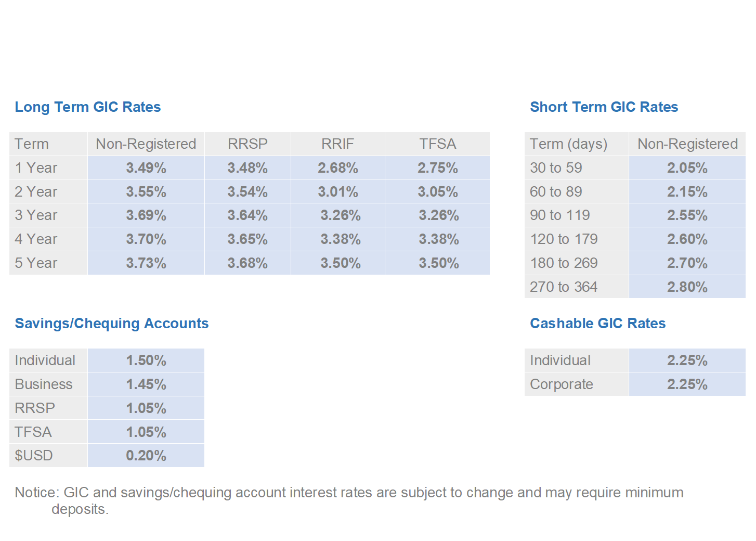Select the Term (days) column header
The image size is (756, 541).
tap(568, 144)
